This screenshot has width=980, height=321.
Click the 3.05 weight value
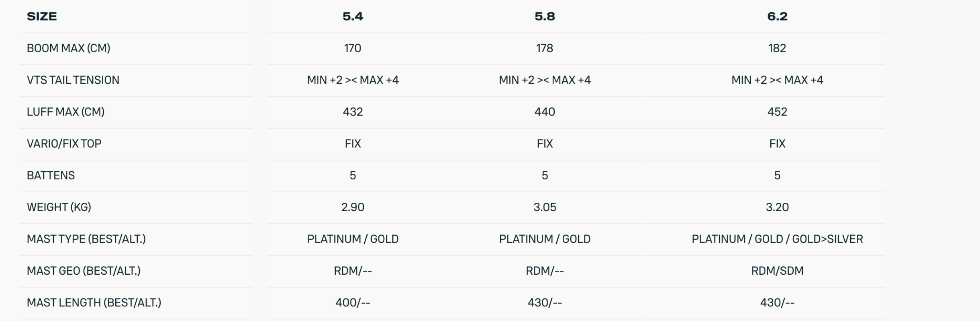[545, 207]
